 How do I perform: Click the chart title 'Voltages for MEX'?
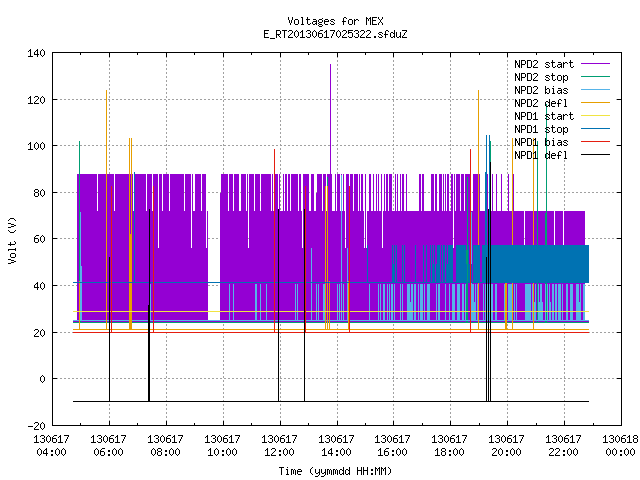tap(335, 21)
